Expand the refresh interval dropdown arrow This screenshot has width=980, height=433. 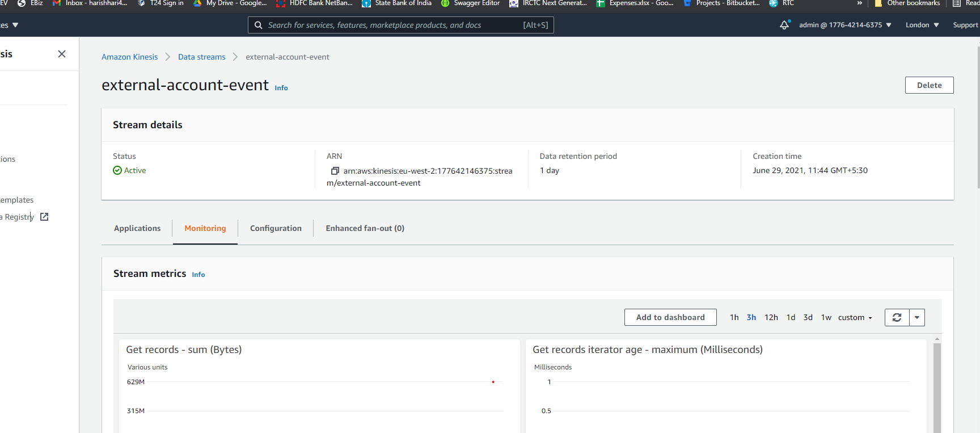(916, 317)
